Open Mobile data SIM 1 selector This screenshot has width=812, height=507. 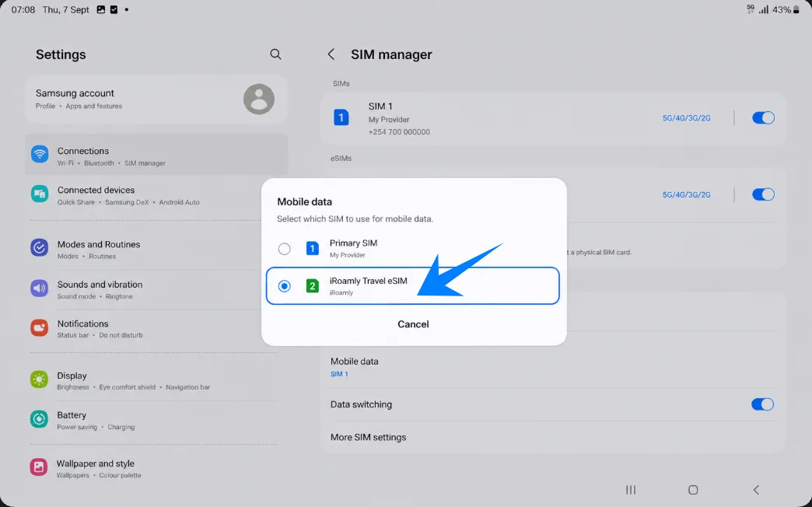coord(554,367)
